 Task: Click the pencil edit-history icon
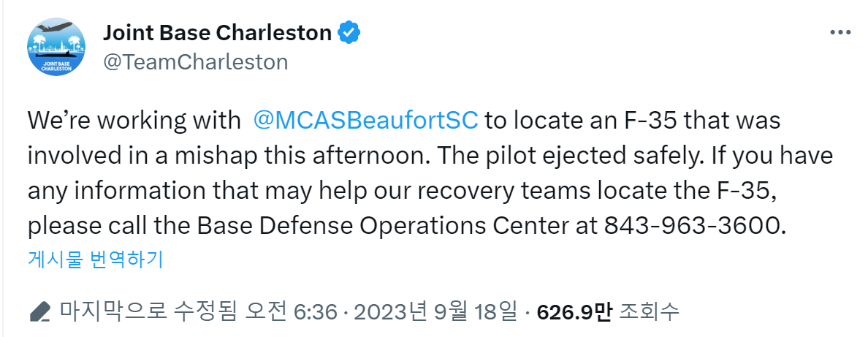(40, 313)
